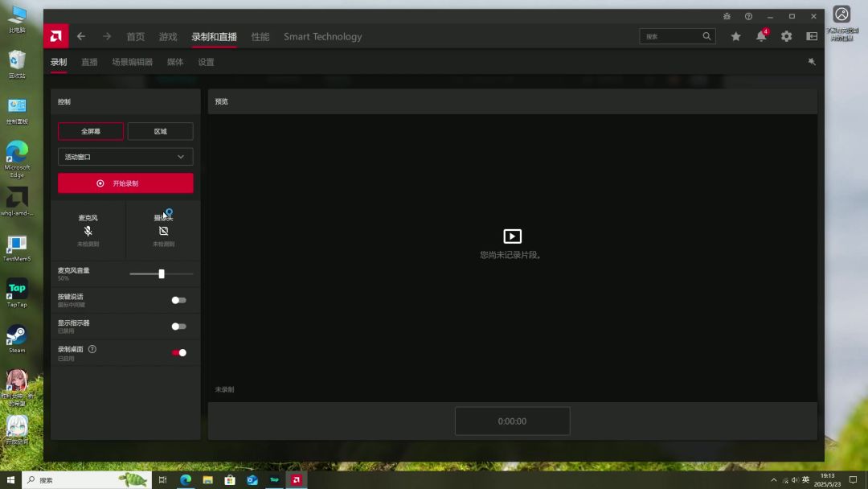Open the notifications bell

pos(760,36)
